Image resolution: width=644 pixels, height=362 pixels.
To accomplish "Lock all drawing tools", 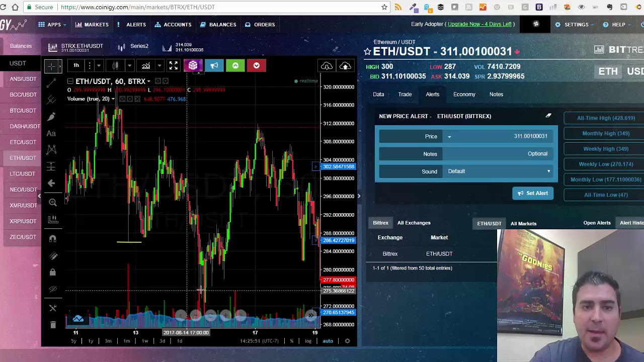I will click(52, 272).
